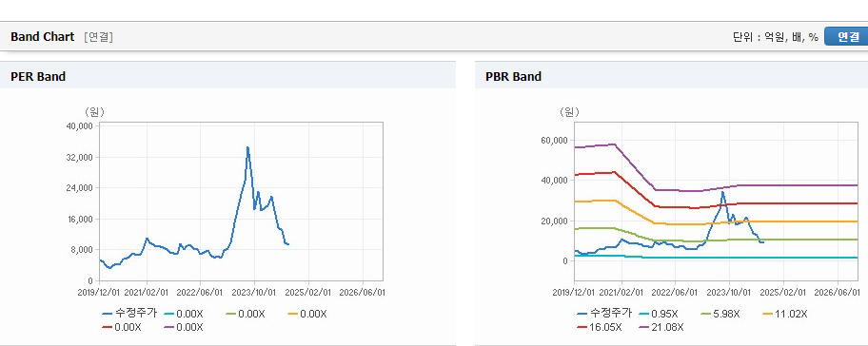Toggle red 0.00X legend in PER Band
This screenshot has height=346, width=868.
[122, 327]
